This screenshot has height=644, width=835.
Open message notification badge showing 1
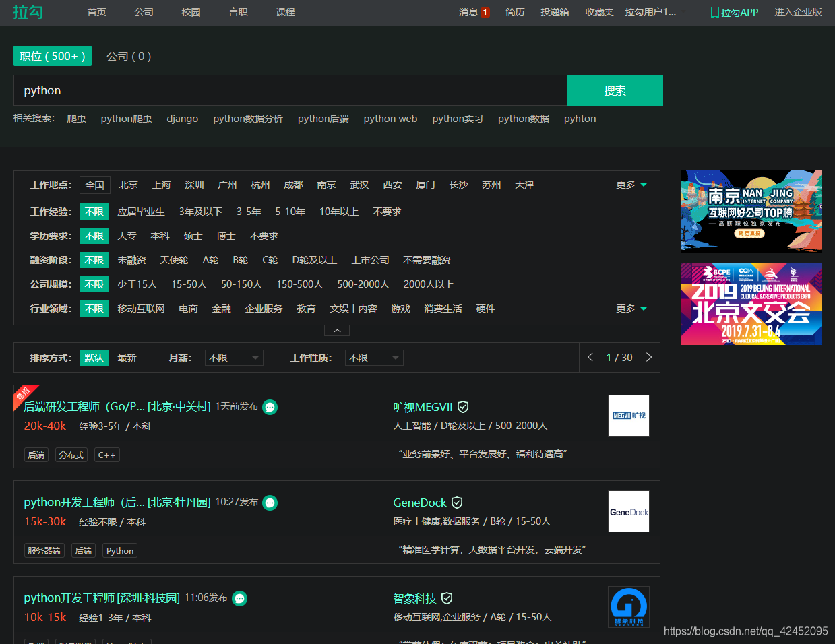click(485, 12)
